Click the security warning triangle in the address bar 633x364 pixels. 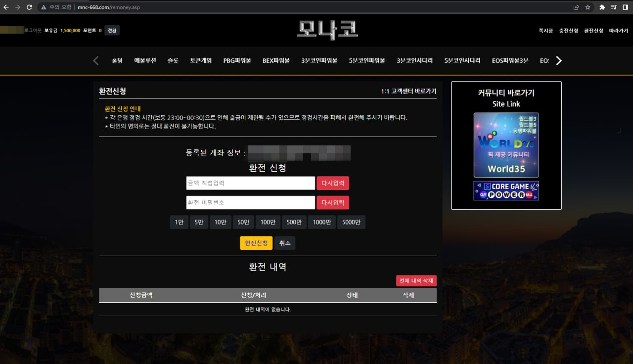44,7
